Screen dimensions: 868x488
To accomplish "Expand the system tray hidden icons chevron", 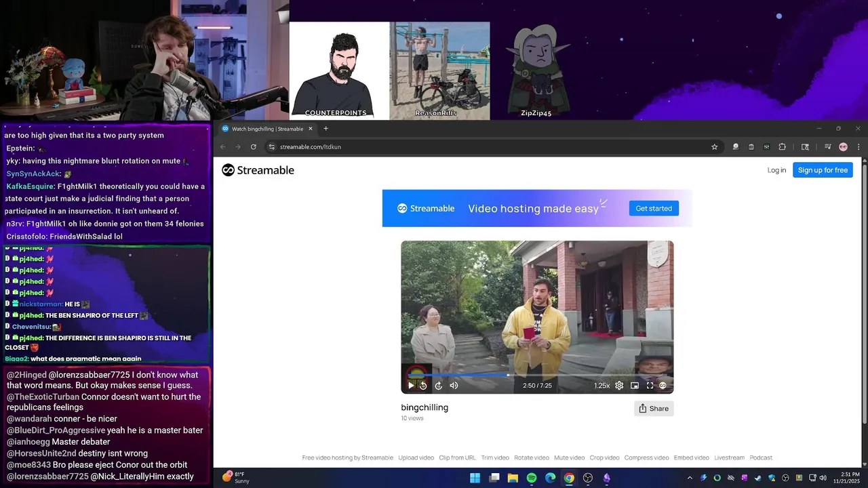I will [x=690, y=478].
